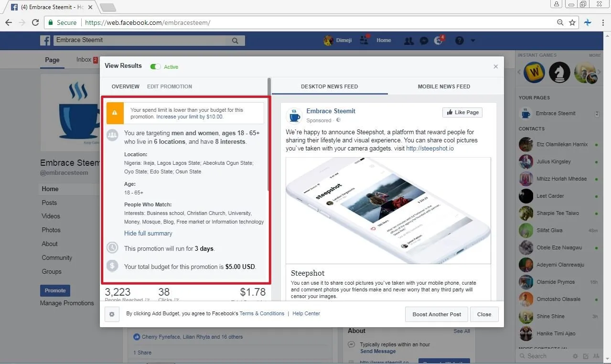Click Embrace Steemit icon under Your Pages
The width and height of the screenshot is (611, 364).
pos(525,113)
